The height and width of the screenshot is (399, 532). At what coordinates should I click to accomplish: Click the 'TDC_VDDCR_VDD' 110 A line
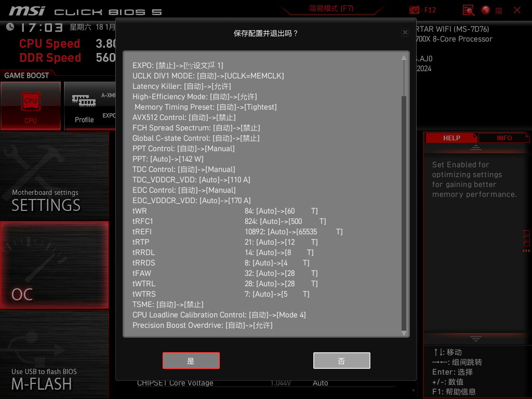[191, 180]
